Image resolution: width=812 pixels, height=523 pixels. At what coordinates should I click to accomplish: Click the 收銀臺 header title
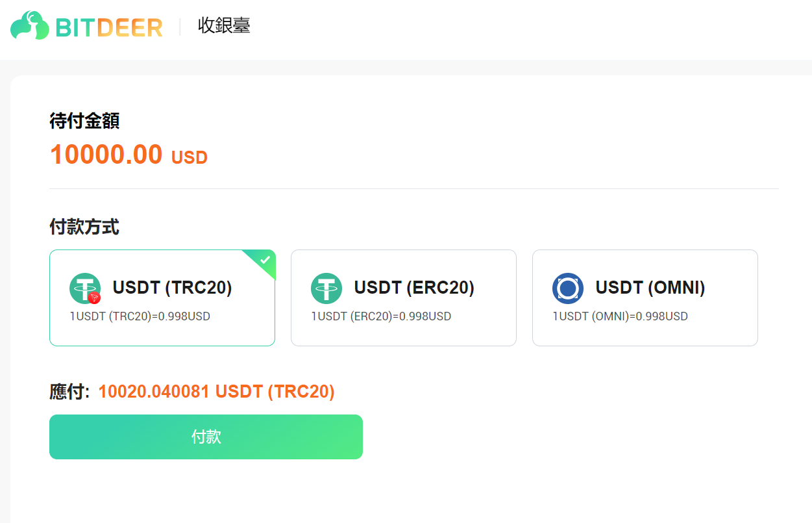click(x=224, y=26)
